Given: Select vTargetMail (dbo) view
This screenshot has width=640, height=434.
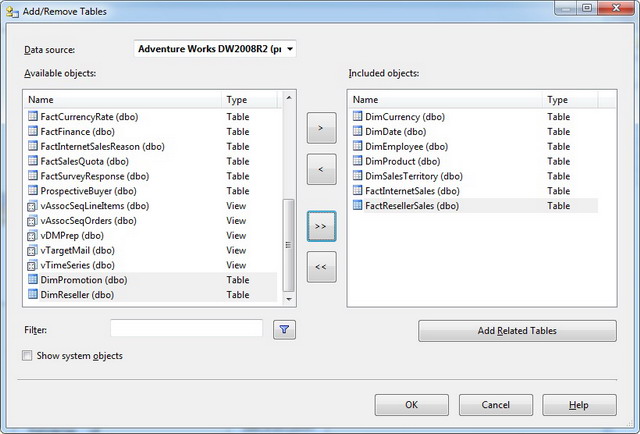Looking at the screenshot, I should tap(151, 250).
